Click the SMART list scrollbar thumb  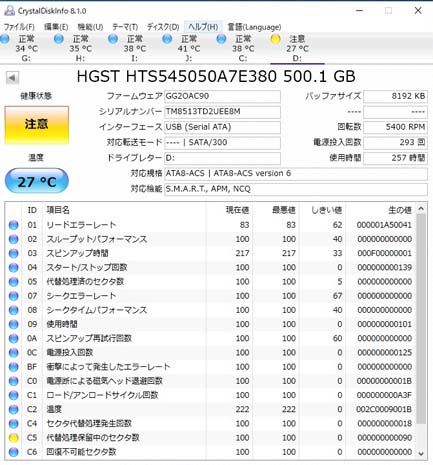click(421, 319)
